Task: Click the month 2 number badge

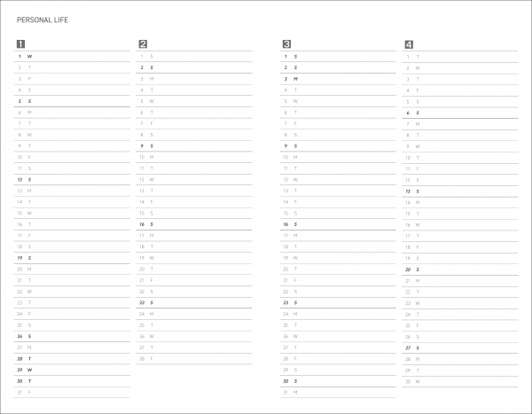Action: coord(143,43)
